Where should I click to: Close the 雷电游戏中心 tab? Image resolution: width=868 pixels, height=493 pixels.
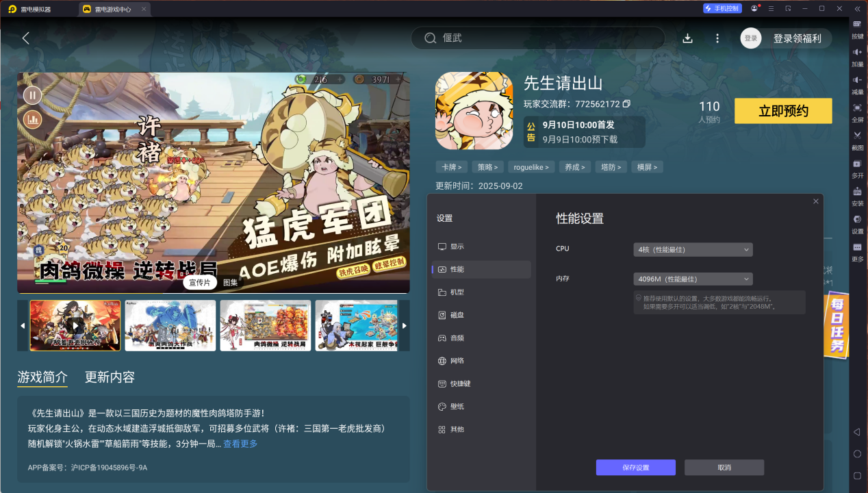click(143, 10)
